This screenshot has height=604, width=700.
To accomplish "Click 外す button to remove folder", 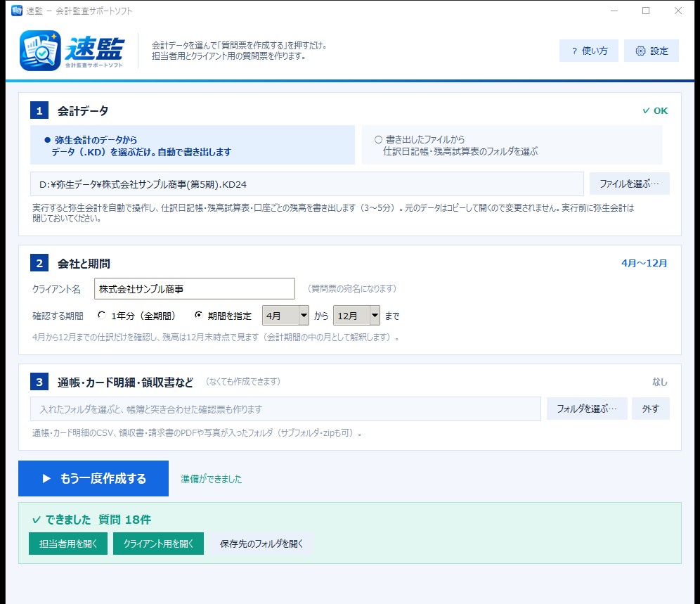I will tap(650, 409).
